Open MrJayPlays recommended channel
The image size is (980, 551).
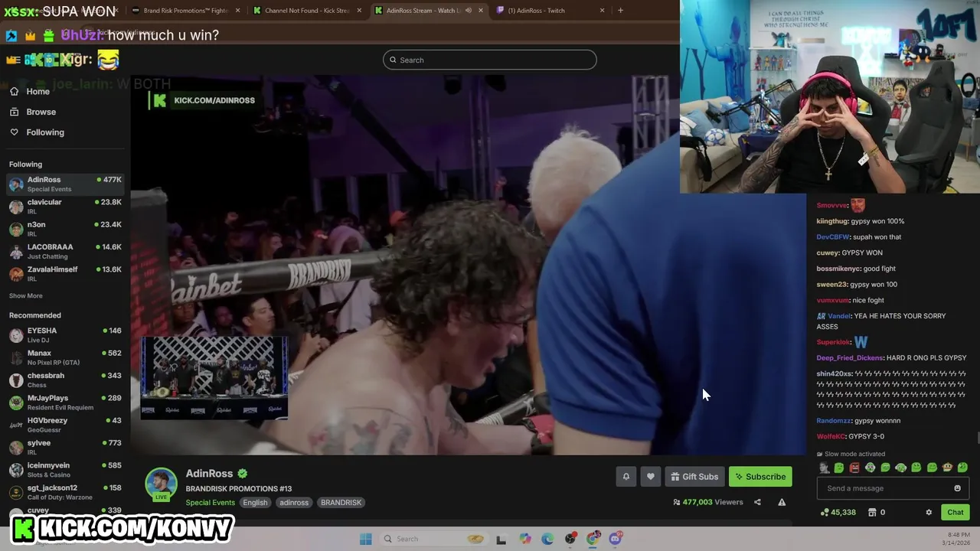click(x=65, y=403)
